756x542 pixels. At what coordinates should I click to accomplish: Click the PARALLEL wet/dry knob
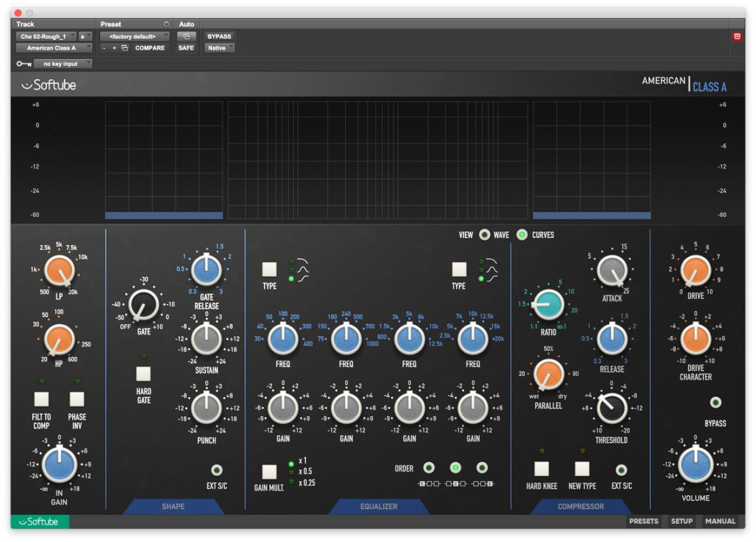[548, 374]
